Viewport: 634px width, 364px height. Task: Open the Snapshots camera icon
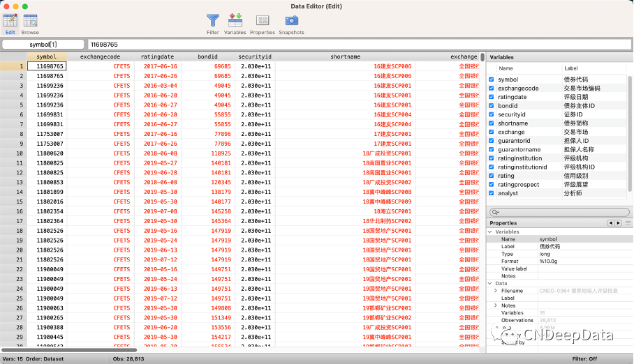click(291, 20)
